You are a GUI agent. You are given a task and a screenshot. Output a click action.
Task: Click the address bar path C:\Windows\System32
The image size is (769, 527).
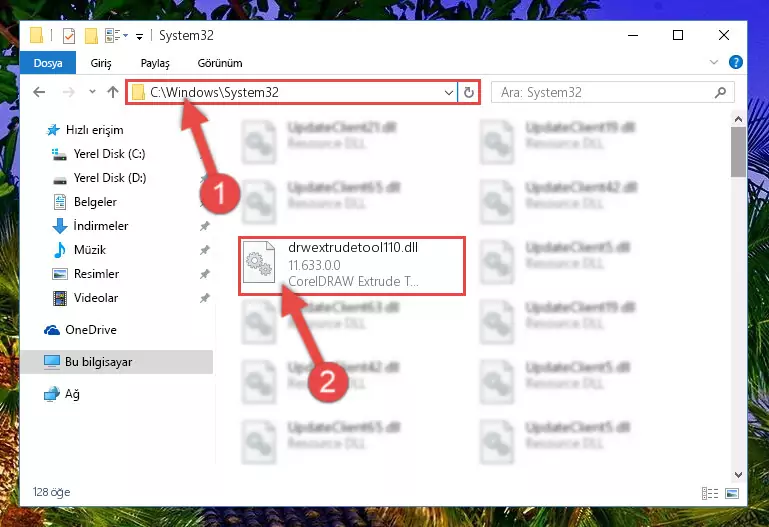point(214,92)
